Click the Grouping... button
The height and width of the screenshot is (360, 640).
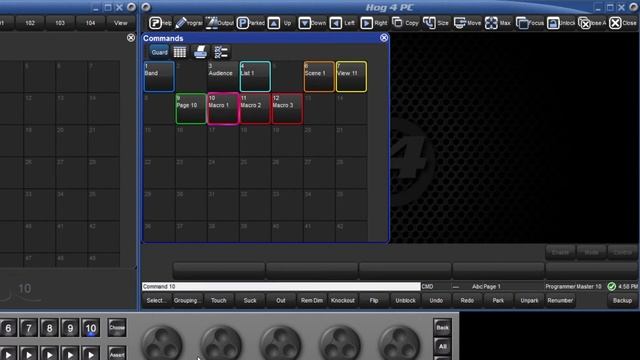tap(187, 300)
